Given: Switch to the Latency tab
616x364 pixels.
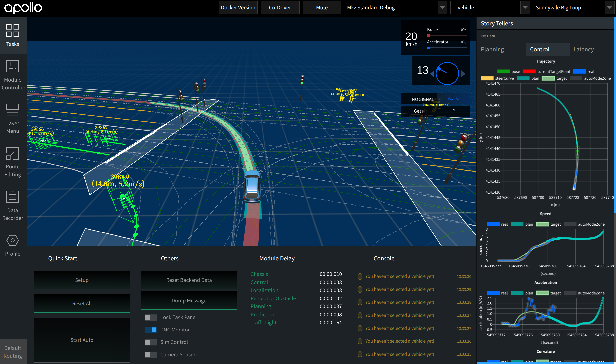Looking at the screenshot, I should tap(583, 49).
